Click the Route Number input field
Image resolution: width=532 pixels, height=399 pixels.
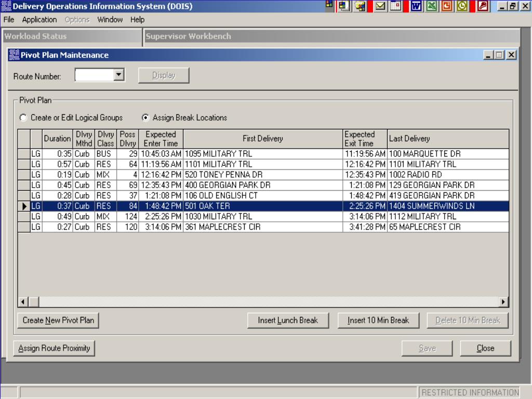[x=95, y=75]
